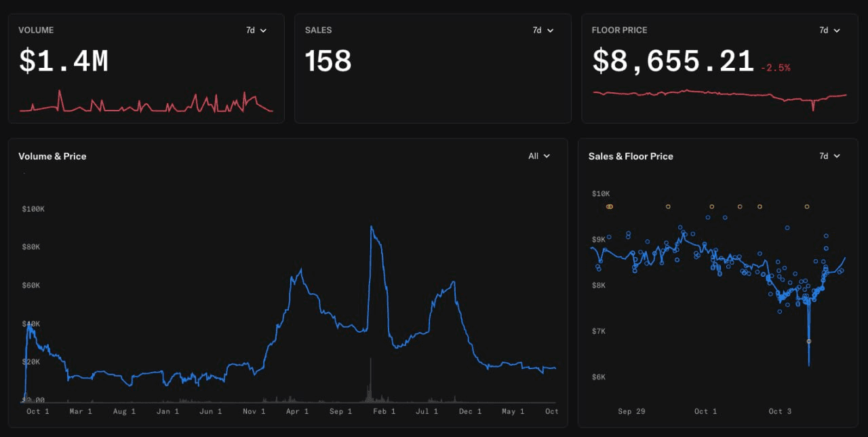Expand the 7d dropdown for Sales & Floor Price
The height and width of the screenshot is (437, 868).
point(829,156)
